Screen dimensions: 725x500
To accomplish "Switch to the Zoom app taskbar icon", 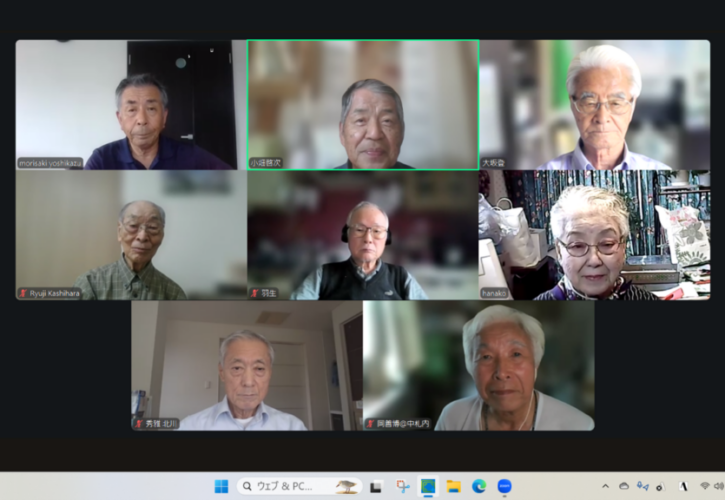I will coord(505,487).
